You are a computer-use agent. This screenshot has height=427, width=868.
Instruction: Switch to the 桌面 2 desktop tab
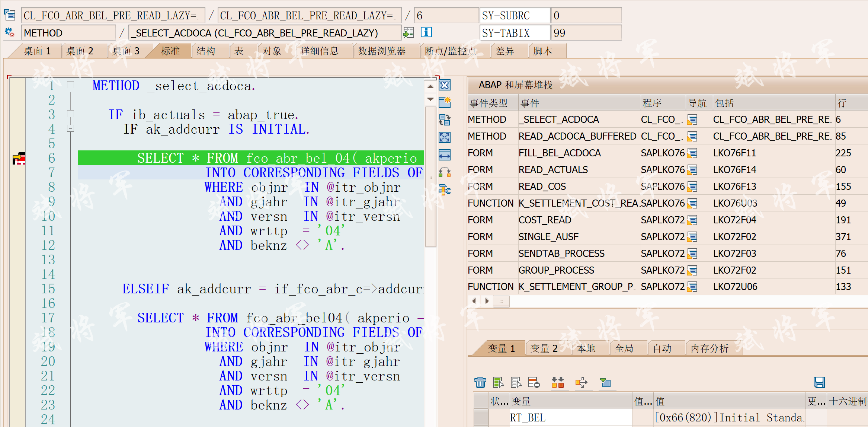pyautogui.click(x=80, y=50)
